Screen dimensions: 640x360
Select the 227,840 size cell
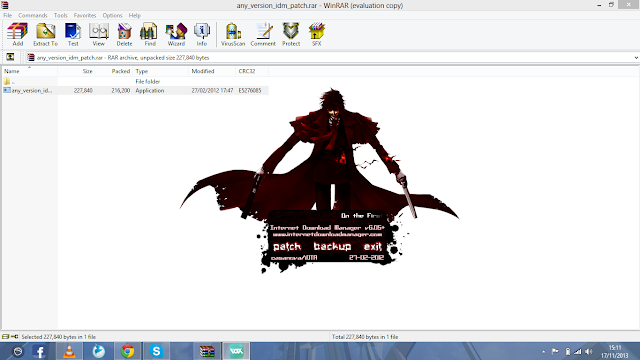[83, 91]
